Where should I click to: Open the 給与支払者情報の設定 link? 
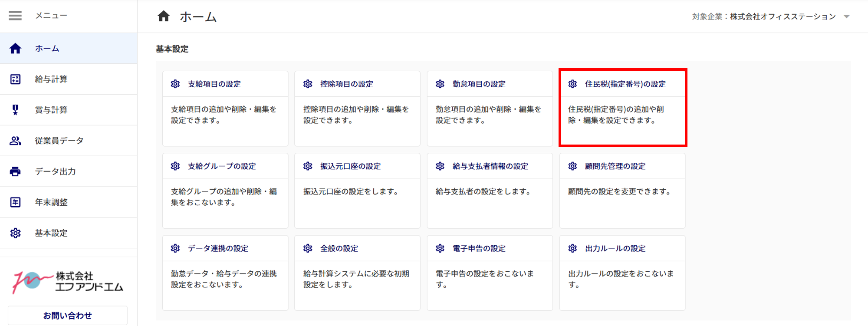click(x=490, y=166)
